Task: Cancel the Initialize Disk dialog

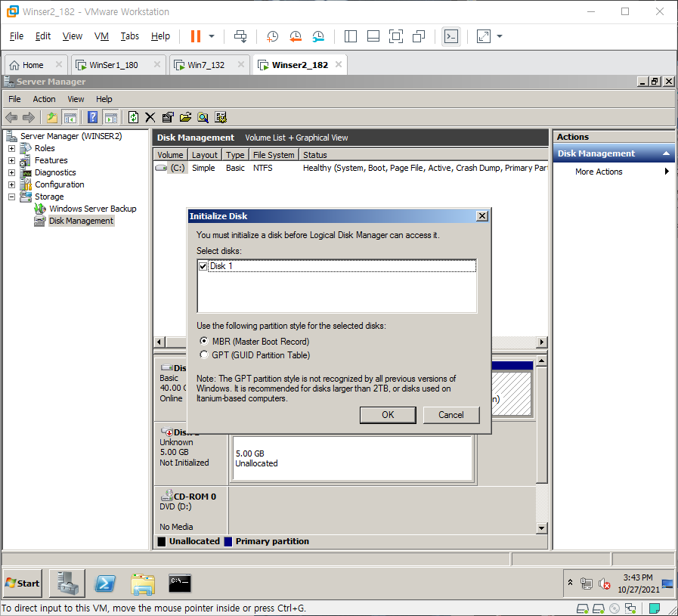Action: [x=451, y=415]
